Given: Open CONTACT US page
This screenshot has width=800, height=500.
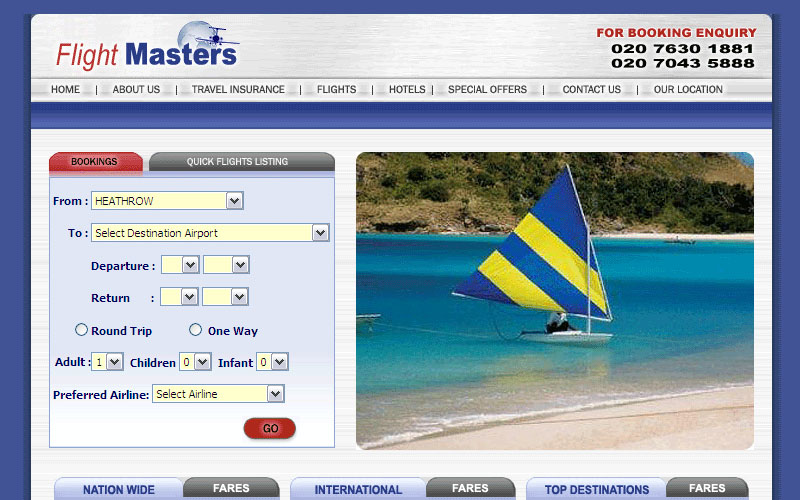Looking at the screenshot, I should pos(591,89).
